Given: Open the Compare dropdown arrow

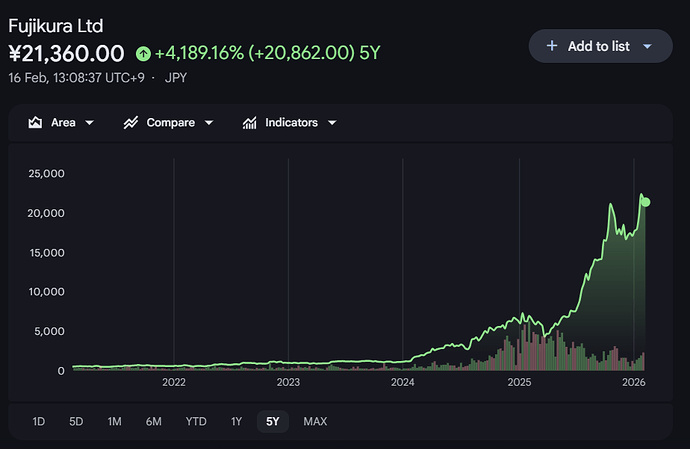Looking at the screenshot, I should 209,123.
